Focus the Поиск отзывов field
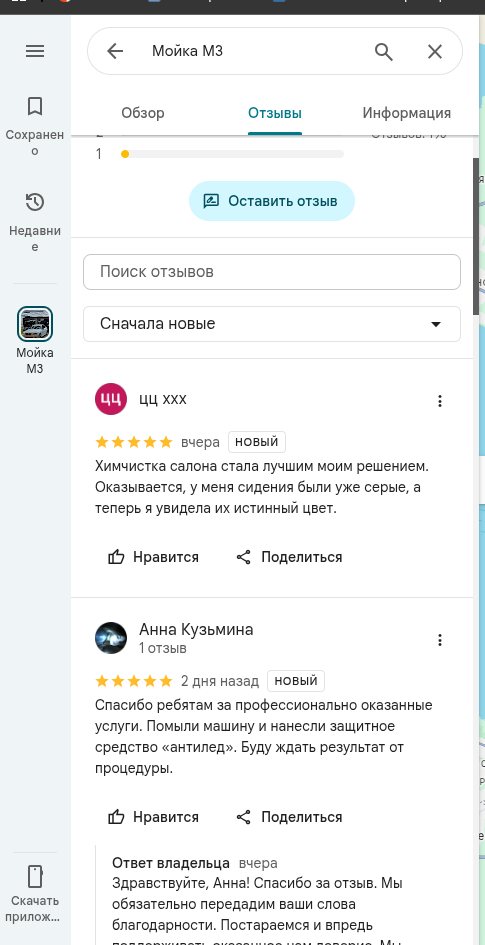The width and height of the screenshot is (485, 945). pos(272,272)
